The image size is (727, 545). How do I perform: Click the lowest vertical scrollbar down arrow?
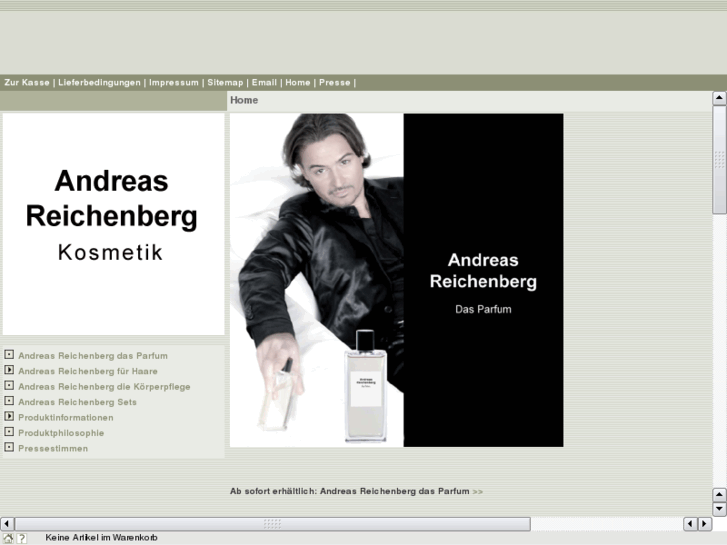[719, 509]
